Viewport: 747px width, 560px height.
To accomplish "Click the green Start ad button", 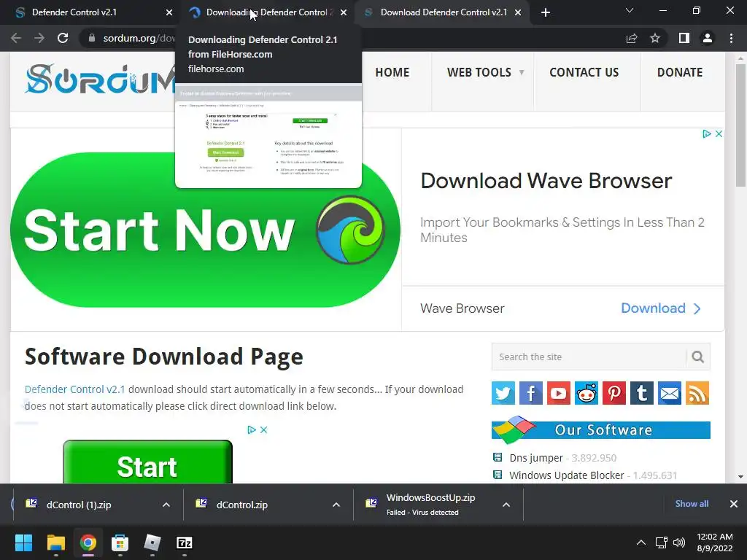I will coord(147,463).
